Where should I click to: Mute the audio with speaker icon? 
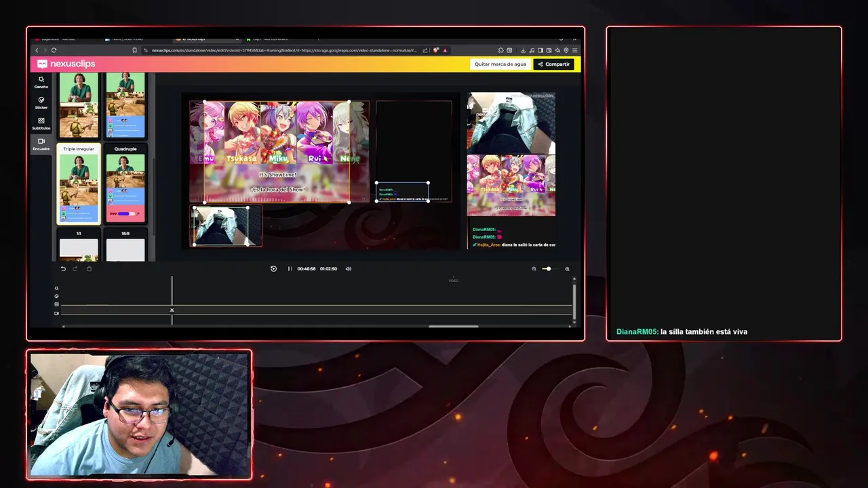coord(349,269)
